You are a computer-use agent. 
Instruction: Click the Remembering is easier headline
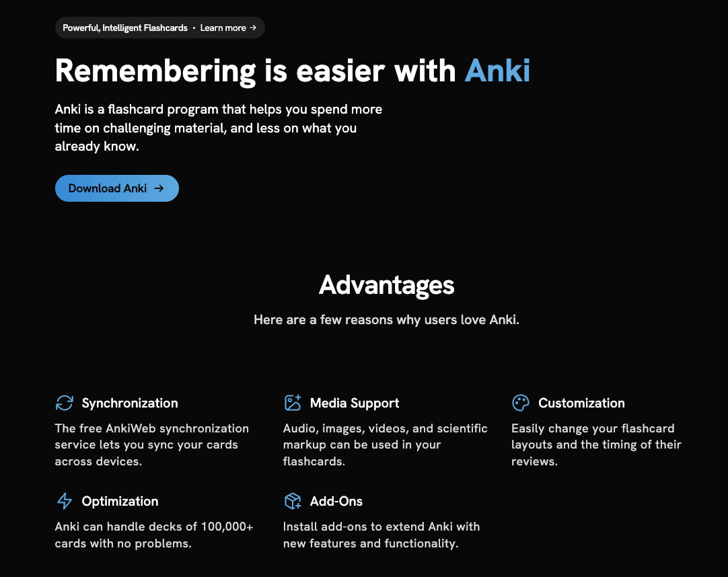tap(255, 70)
